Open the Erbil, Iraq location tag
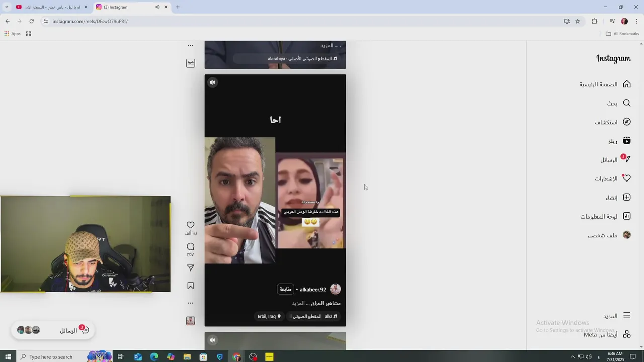Image resolution: width=644 pixels, height=362 pixels. pyautogui.click(x=269, y=316)
